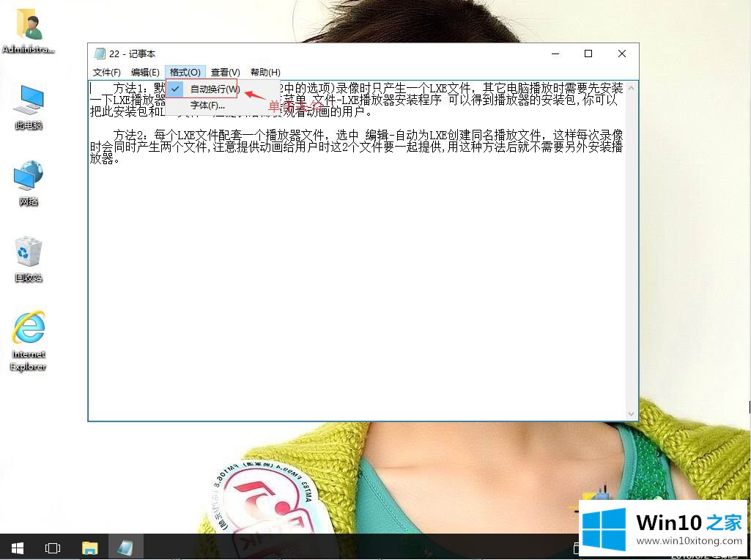Click scrollbar down arrow in Notepad
Image resolution: width=751 pixels, height=560 pixels.
point(632,414)
